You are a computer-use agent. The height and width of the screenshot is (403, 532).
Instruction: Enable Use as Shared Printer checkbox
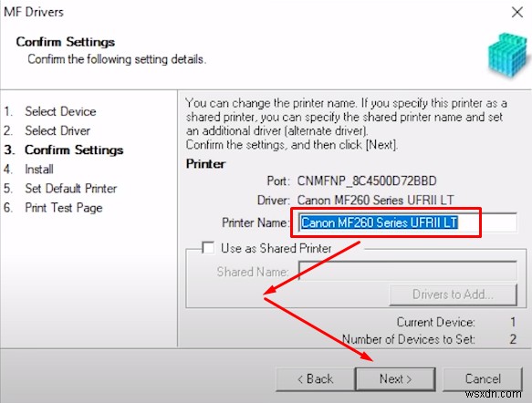(x=208, y=248)
